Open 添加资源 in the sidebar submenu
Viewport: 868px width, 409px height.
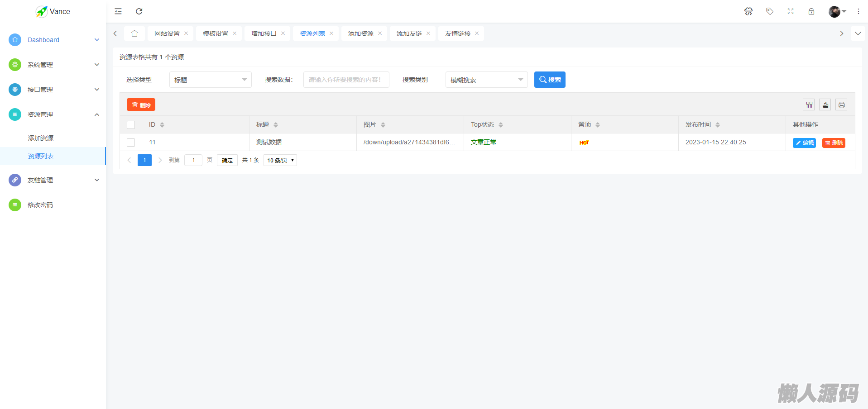pyautogui.click(x=41, y=138)
